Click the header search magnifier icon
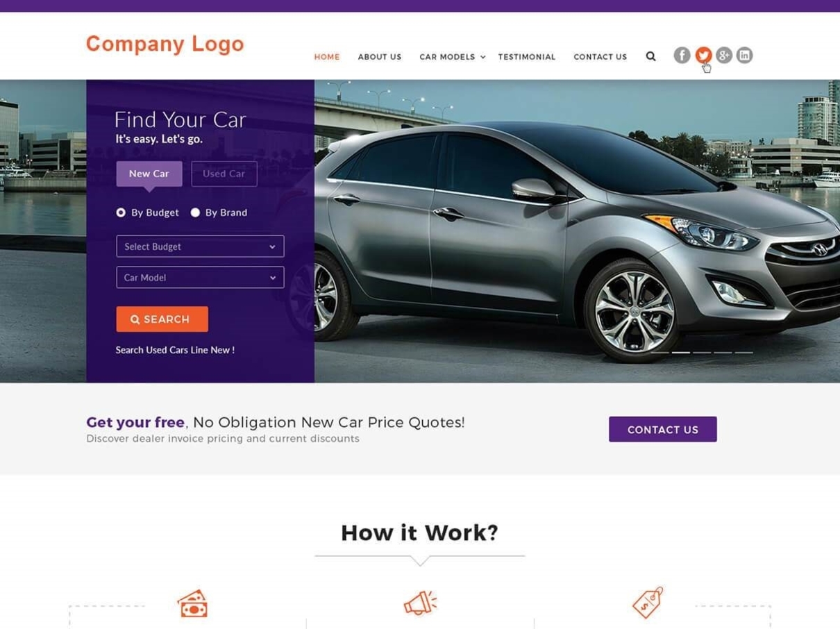Screen dimensions: 840x629 650,56
